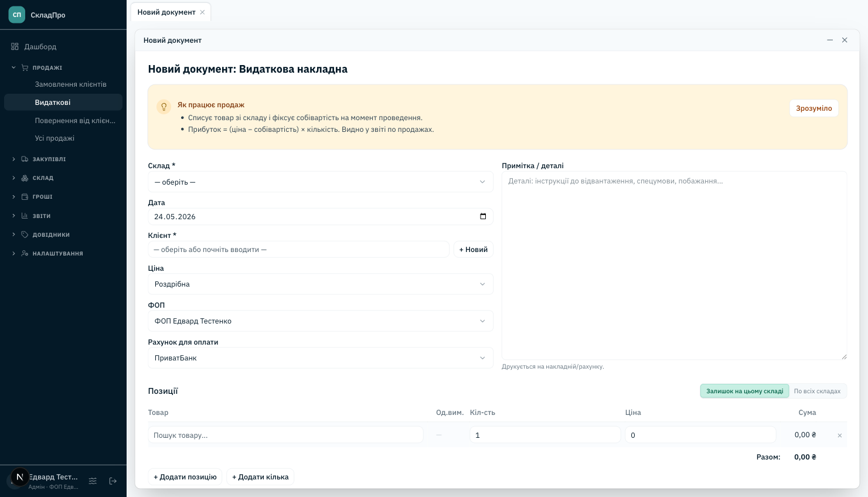
Task: Minimize the Новий документ panel
Action: coord(830,40)
